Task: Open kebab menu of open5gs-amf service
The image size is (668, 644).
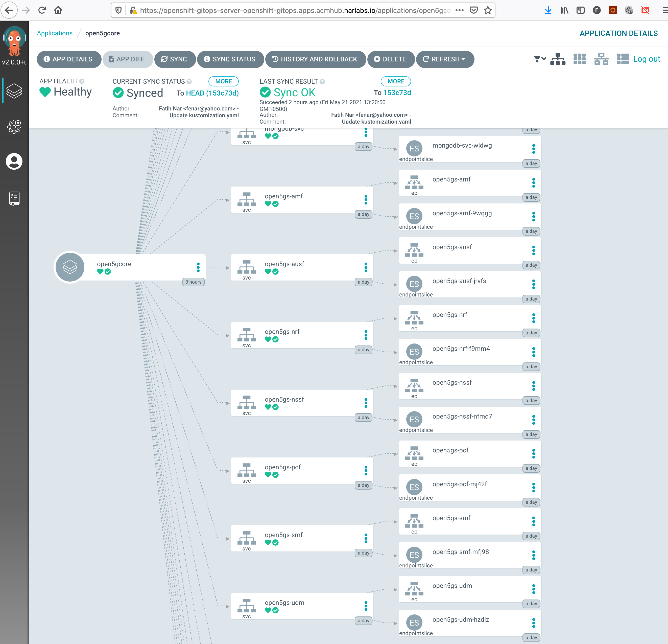Action: click(366, 200)
